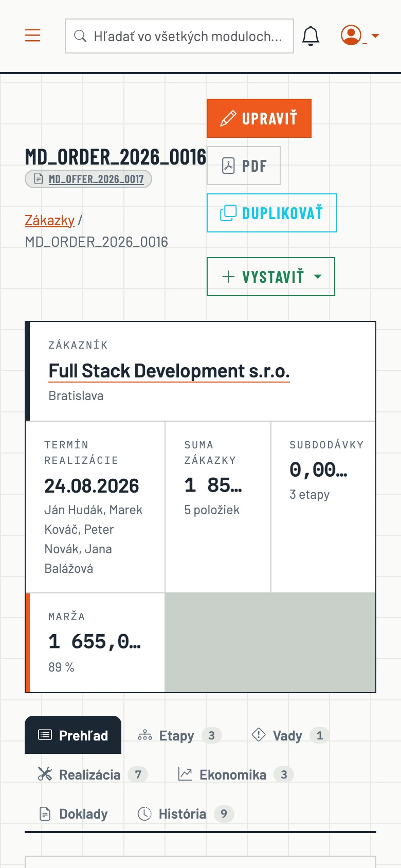
Task: Click the order title MD_ORDER_2026_0016 heading
Action: click(x=116, y=157)
